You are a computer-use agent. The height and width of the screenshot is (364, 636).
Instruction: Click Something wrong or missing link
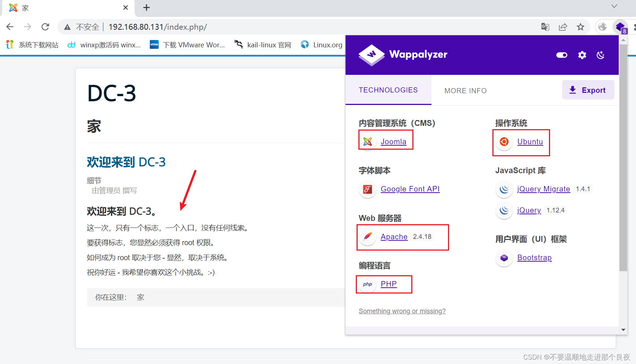tap(402, 311)
